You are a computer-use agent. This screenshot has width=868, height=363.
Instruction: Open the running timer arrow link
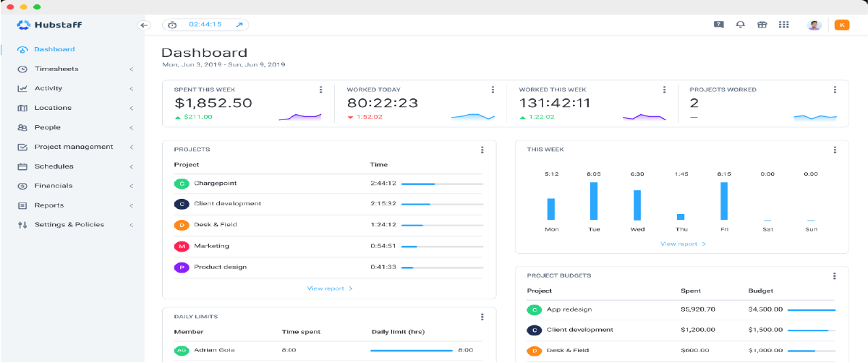tap(239, 25)
